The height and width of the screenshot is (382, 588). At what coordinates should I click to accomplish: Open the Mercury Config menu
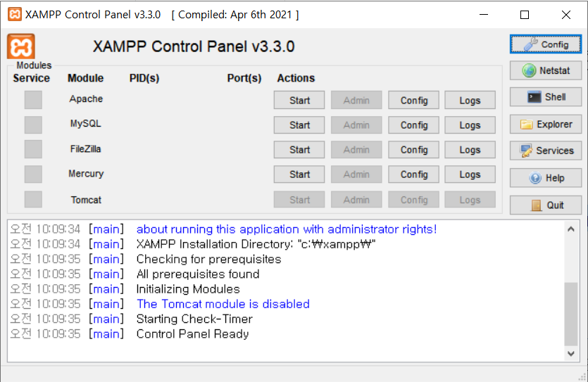(x=413, y=174)
